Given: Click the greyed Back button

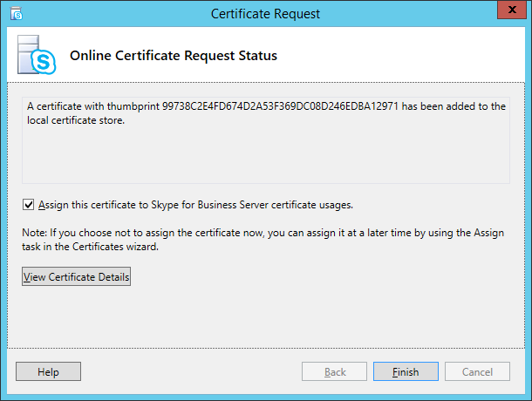Looking at the screenshot, I should [x=334, y=371].
